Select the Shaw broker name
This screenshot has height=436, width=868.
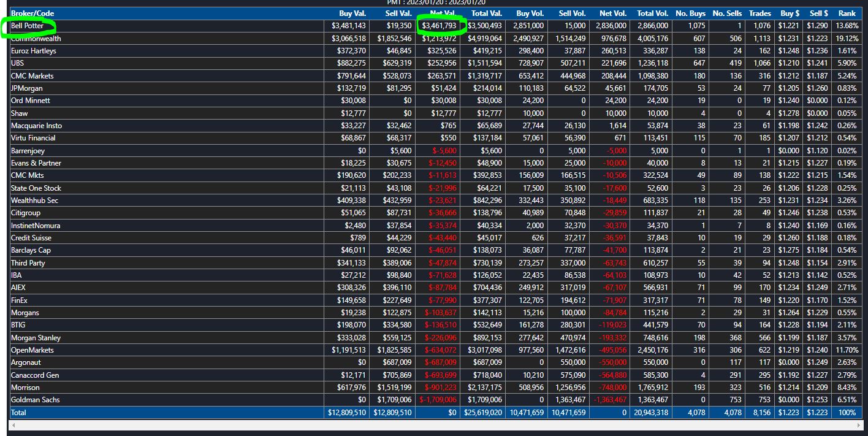(x=19, y=113)
